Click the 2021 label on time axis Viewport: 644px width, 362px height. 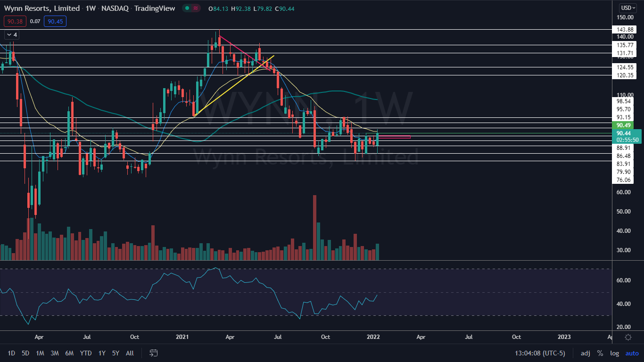[182, 337]
